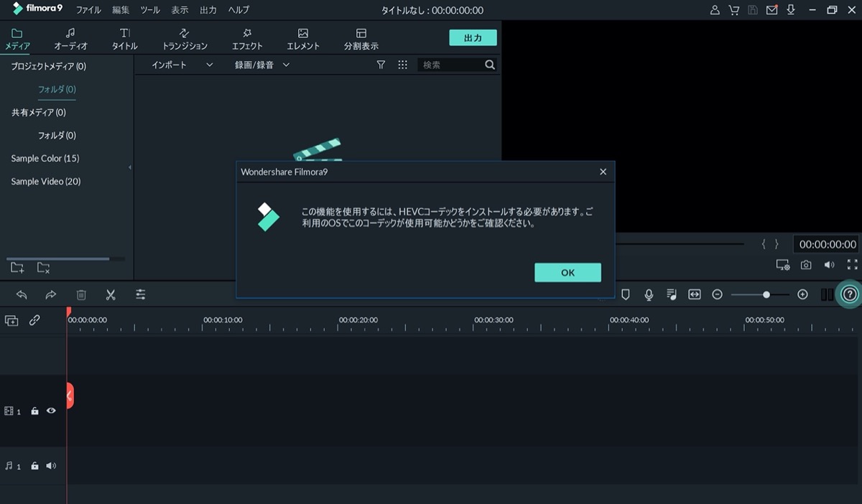Open the メディア tab
Viewport: 862px width, 504px height.
(x=17, y=39)
